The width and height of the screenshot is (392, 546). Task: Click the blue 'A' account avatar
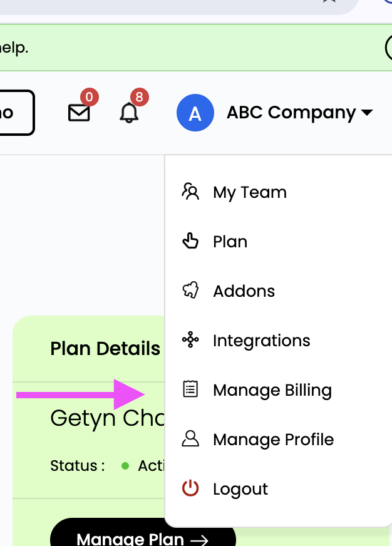[x=195, y=113]
